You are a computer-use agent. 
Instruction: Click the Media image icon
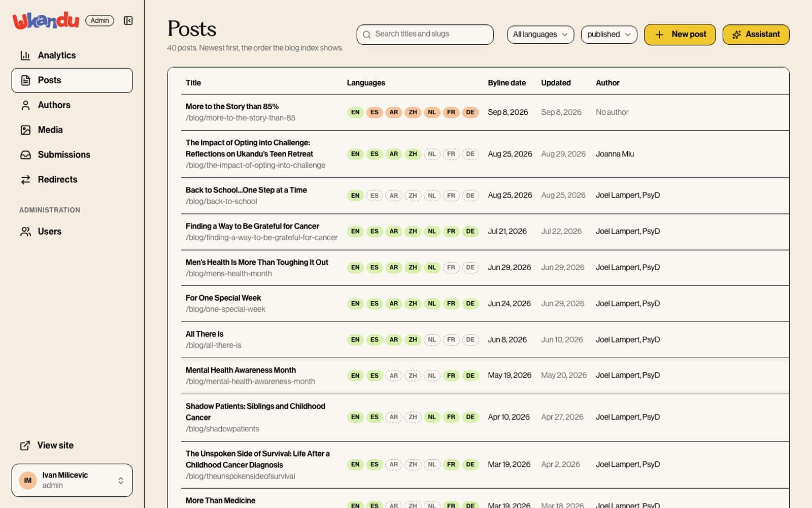point(25,130)
